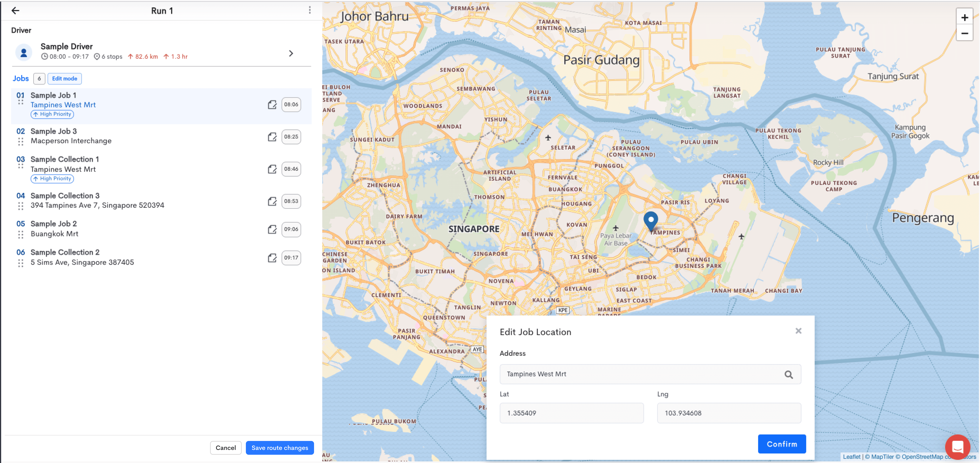Save route changes
This screenshot has height=463, width=980.
[280, 448]
